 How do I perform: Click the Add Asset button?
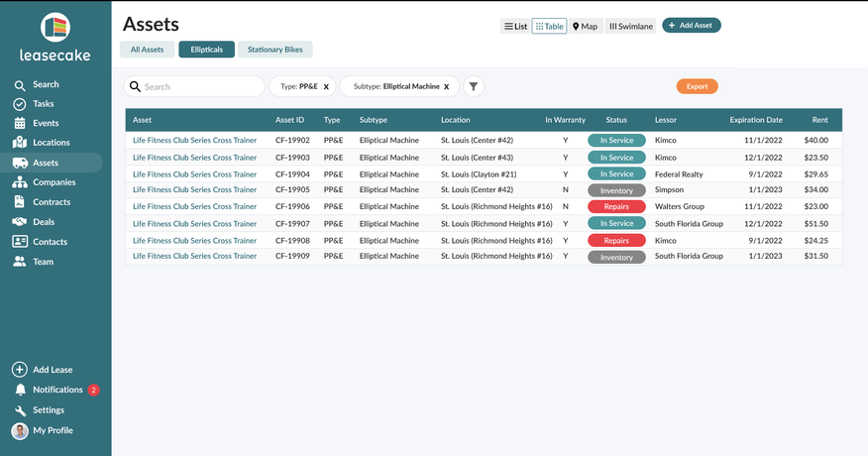pos(692,26)
